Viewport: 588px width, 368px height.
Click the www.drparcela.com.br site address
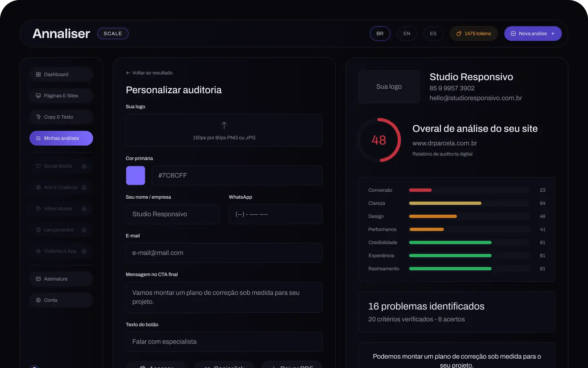[x=445, y=143]
